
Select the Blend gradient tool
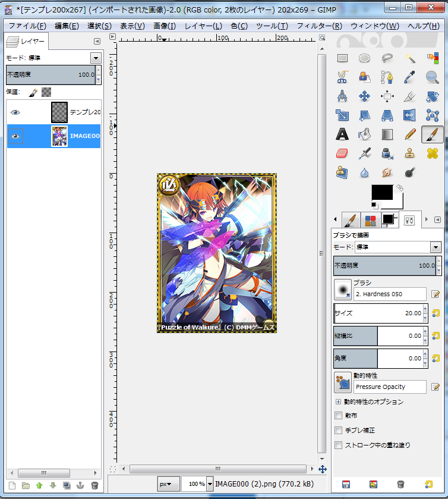[387, 134]
